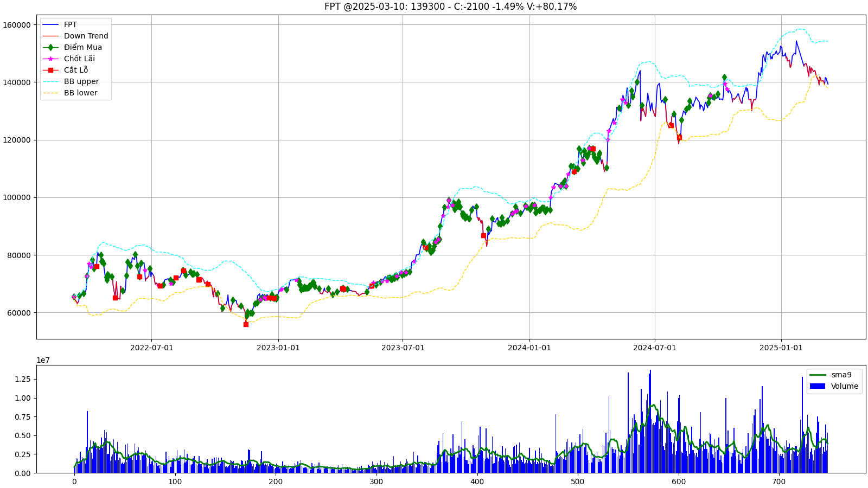Click the 0.50 volume axis label
The image size is (868, 488).
[22, 435]
